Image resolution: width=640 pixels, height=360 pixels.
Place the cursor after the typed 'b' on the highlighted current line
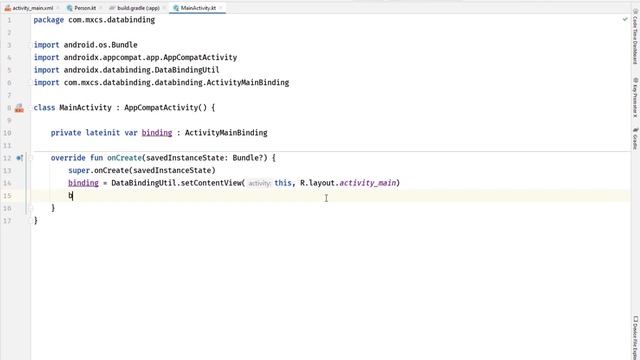(73, 196)
